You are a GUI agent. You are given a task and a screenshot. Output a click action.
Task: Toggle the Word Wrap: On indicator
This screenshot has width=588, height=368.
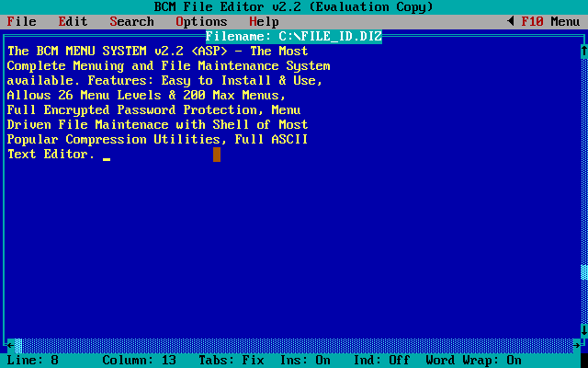click(x=473, y=360)
